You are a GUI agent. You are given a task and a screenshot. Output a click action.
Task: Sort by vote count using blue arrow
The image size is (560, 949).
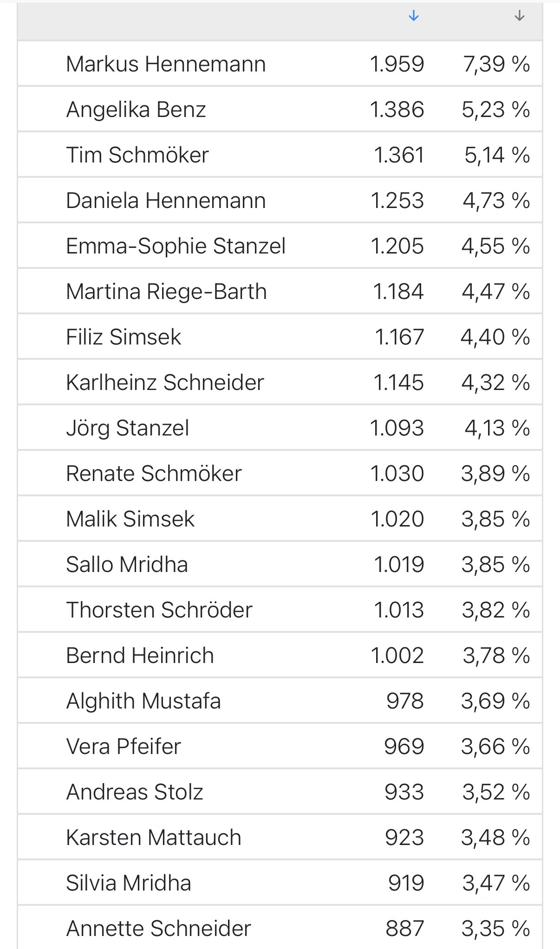pyautogui.click(x=413, y=16)
